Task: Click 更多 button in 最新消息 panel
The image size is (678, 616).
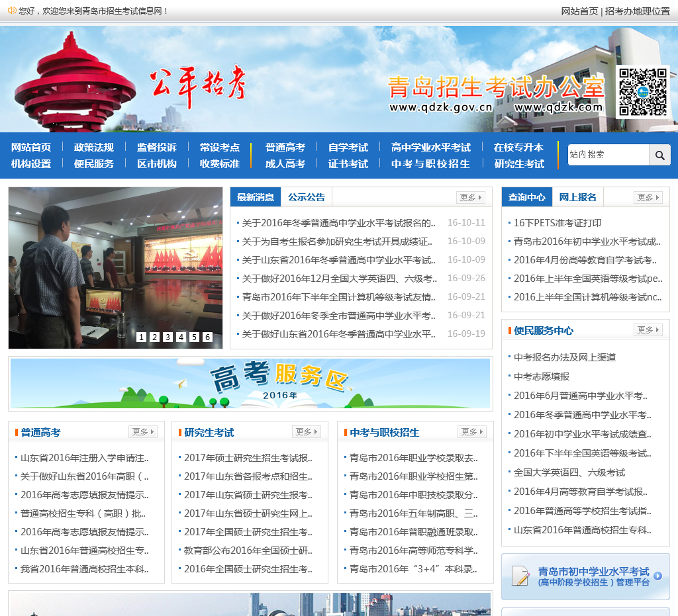Action: coord(471,197)
